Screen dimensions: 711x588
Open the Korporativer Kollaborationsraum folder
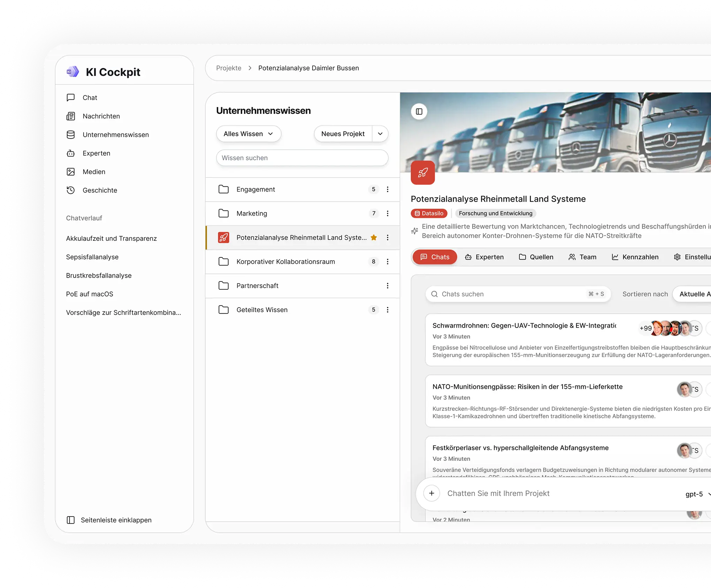303,261
